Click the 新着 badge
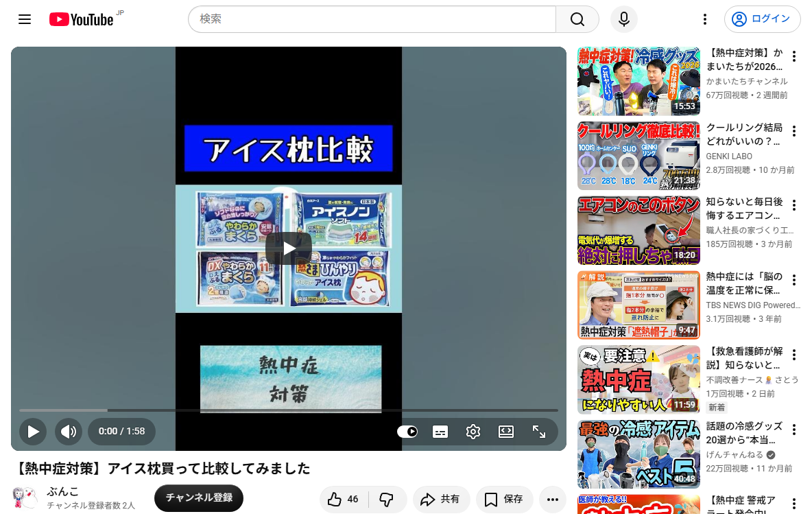Image resolution: width=812 pixels, height=514 pixels. (717, 408)
